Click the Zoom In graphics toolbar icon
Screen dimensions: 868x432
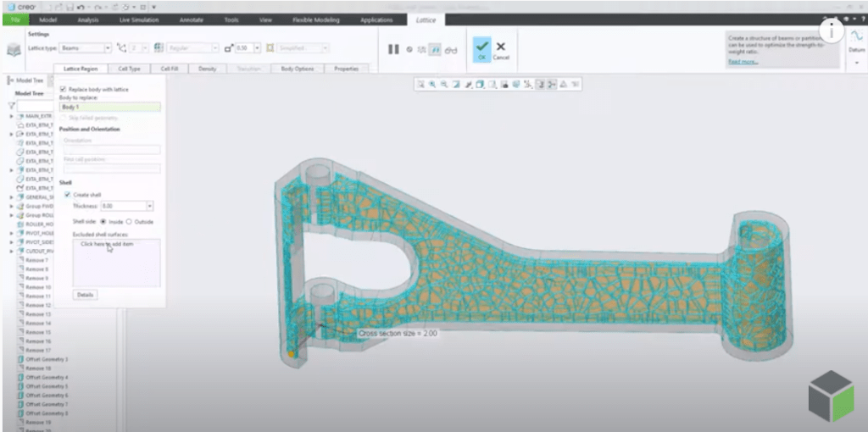(431, 84)
